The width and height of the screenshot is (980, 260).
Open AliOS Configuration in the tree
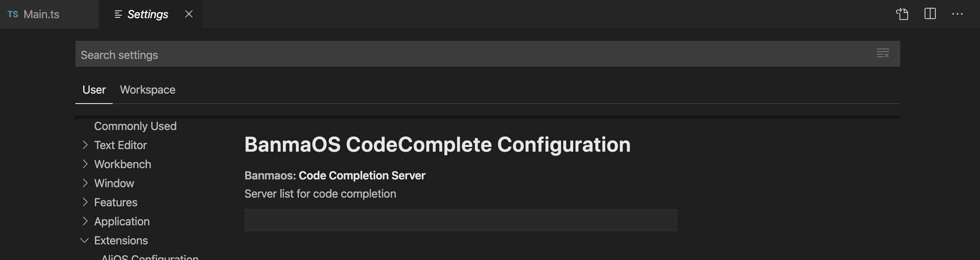click(x=150, y=257)
